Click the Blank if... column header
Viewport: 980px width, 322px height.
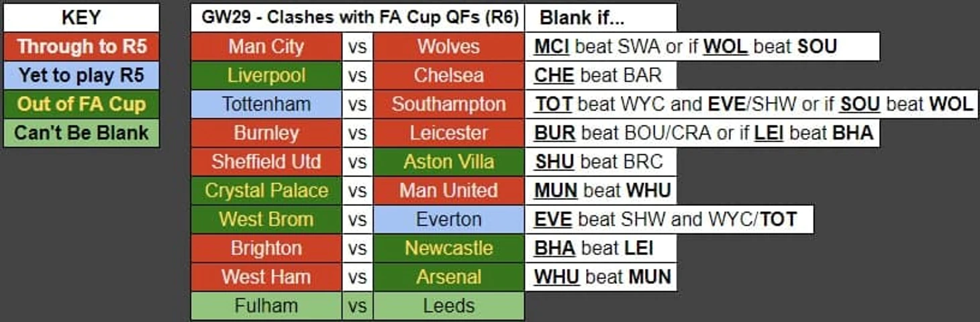click(x=601, y=17)
